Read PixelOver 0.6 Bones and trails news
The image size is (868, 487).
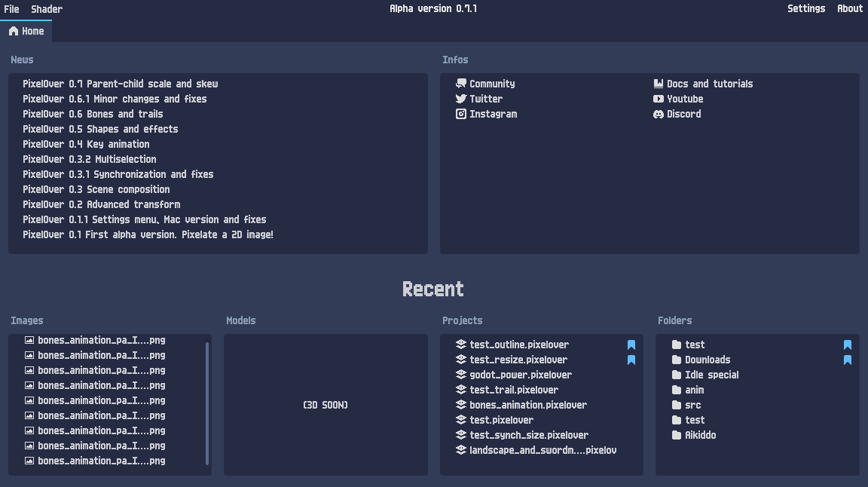(x=93, y=114)
